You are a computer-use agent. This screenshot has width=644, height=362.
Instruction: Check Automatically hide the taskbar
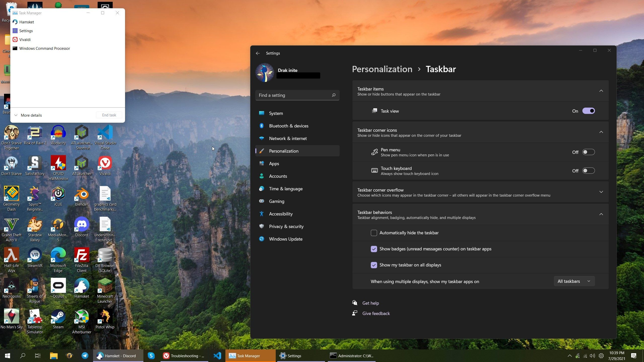coord(374,233)
